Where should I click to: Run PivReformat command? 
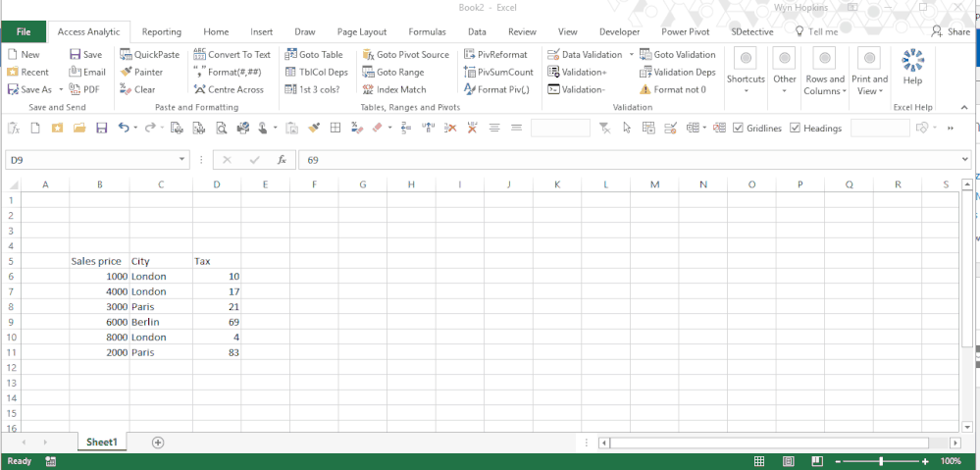(x=495, y=54)
